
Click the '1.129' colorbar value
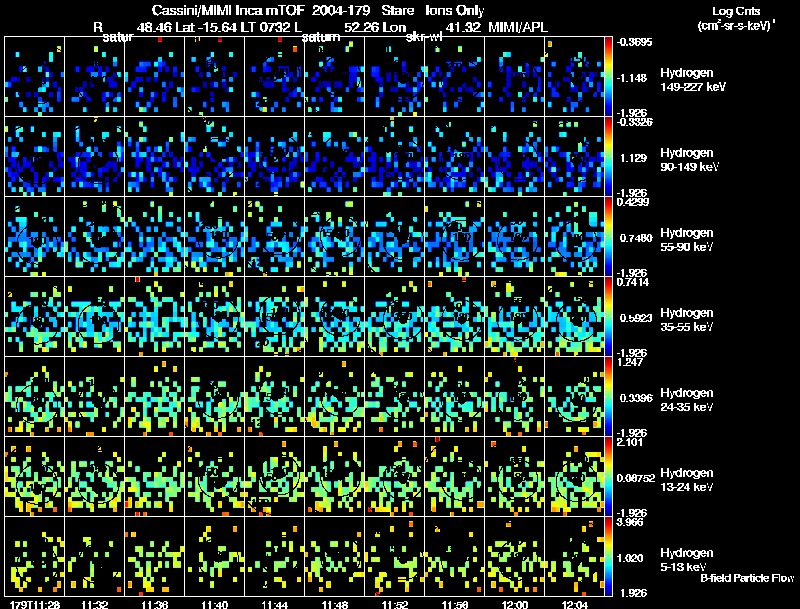point(633,158)
